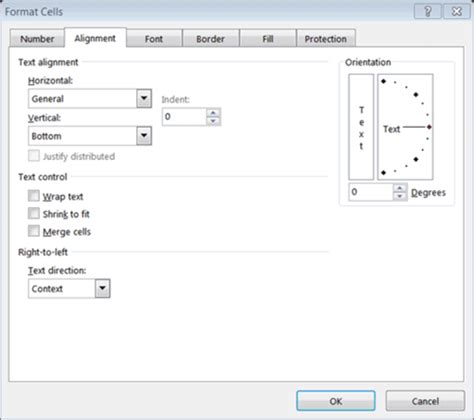Image resolution: width=474 pixels, height=420 pixels.
Task: Decrease Degrees with the down spinner arrow
Action: tap(399, 196)
